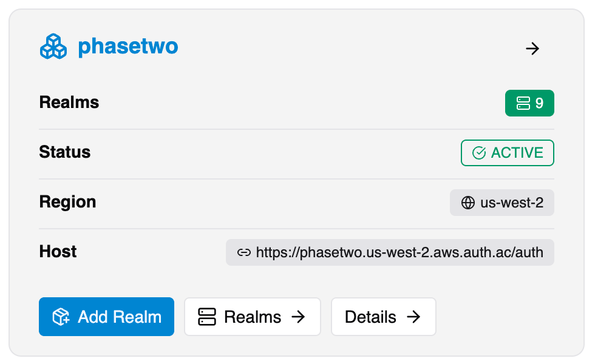The image size is (595, 364).
Task: Click the checkmark icon in the ACTIVE badge
Action: [x=479, y=153]
